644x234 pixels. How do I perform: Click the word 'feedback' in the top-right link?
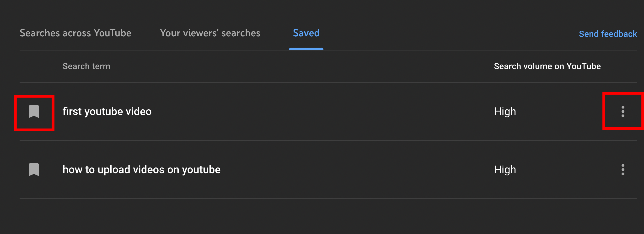coord(619,34)
